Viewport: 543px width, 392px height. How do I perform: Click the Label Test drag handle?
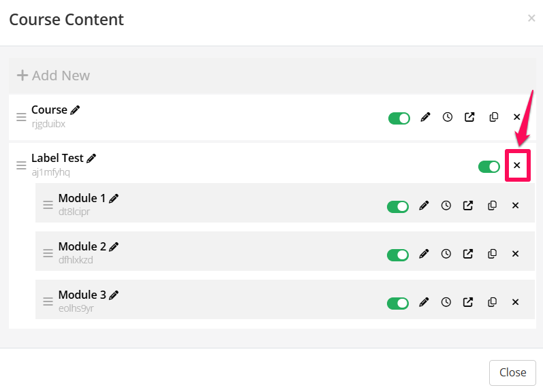click(21, 165)
